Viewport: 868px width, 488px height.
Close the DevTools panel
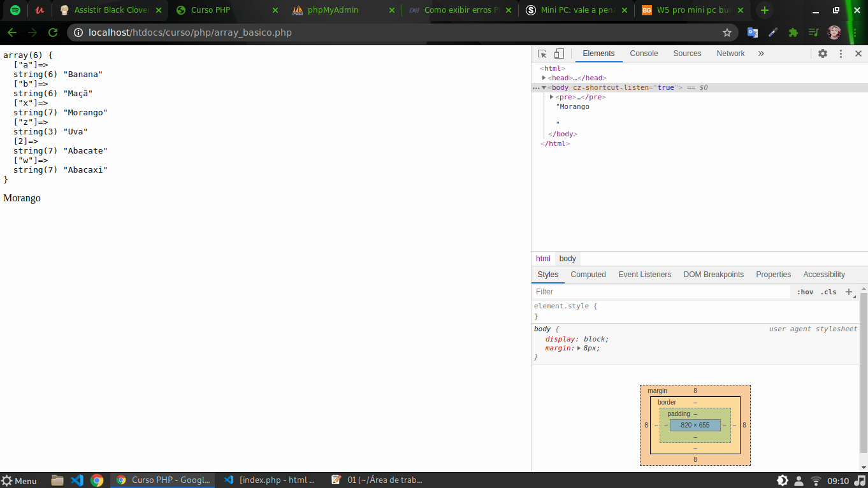pyautogui.click(x=858, y=54)
